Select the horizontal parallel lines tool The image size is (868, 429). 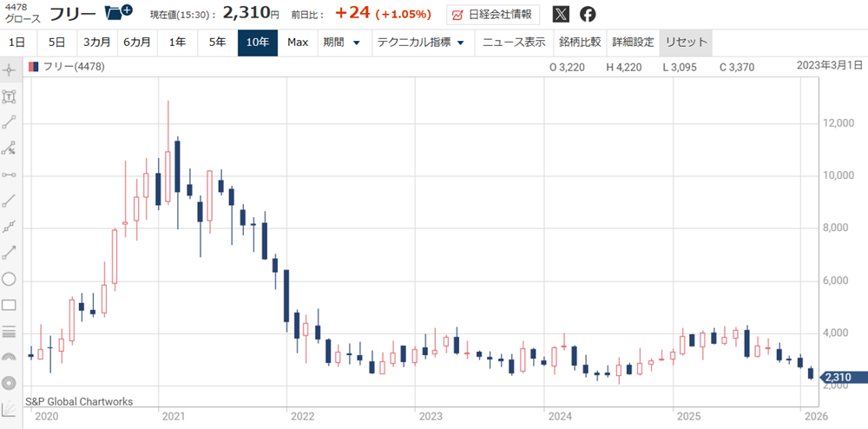pyautogui.click(x=10, y=331)
